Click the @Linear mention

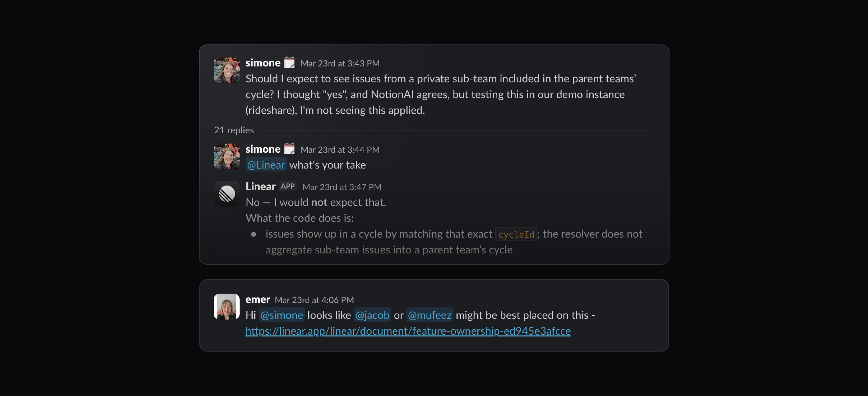click(x=265, y=165)
